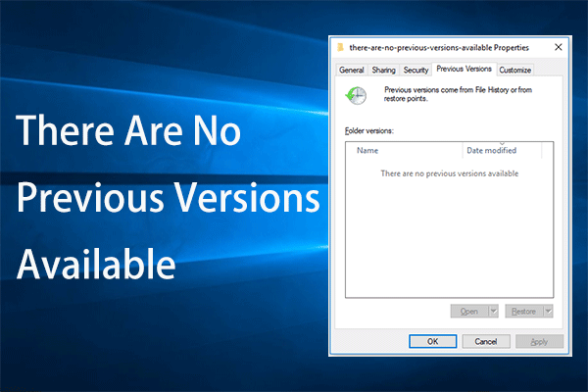Select the Security tab
588x392 pixels.
point(416,71)
